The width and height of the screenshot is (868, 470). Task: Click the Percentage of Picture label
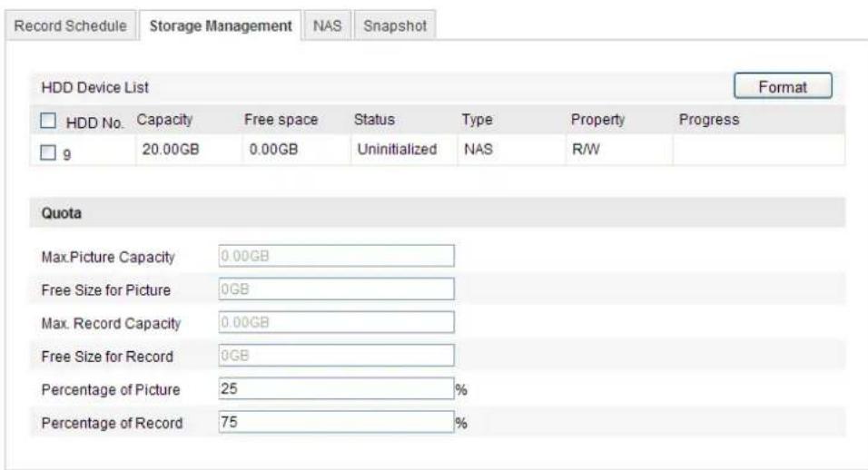coord(111,390)
